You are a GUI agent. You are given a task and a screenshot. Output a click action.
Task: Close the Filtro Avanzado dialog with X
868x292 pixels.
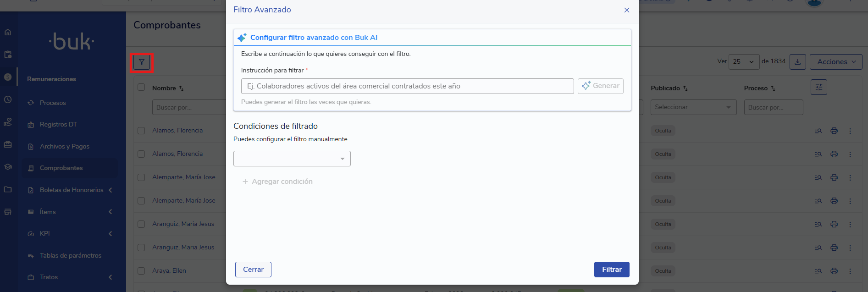626,10
